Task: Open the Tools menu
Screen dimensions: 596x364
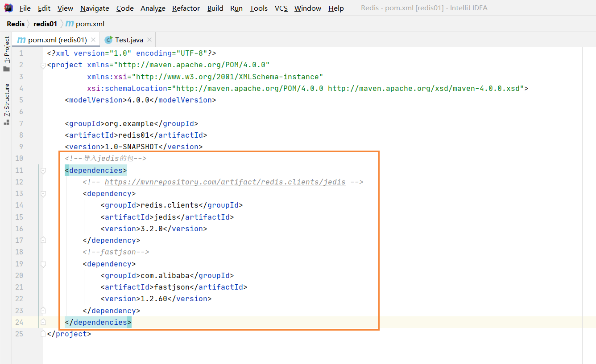Action: 258,8
